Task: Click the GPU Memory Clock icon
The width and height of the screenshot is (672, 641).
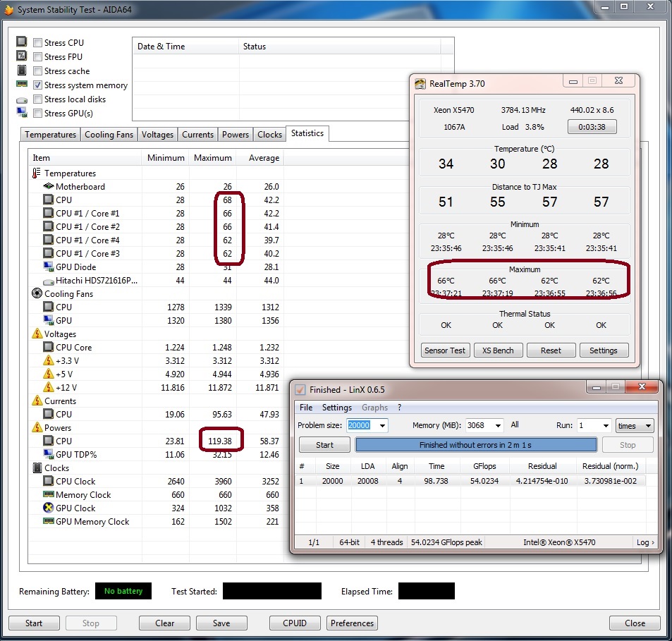Action: [x=49, y=520]
